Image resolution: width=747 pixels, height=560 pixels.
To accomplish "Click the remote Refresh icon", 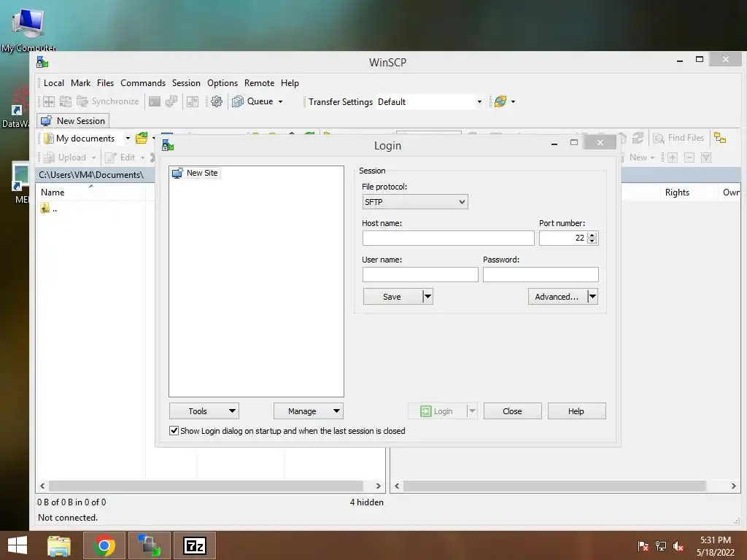I will click(638, 138).
